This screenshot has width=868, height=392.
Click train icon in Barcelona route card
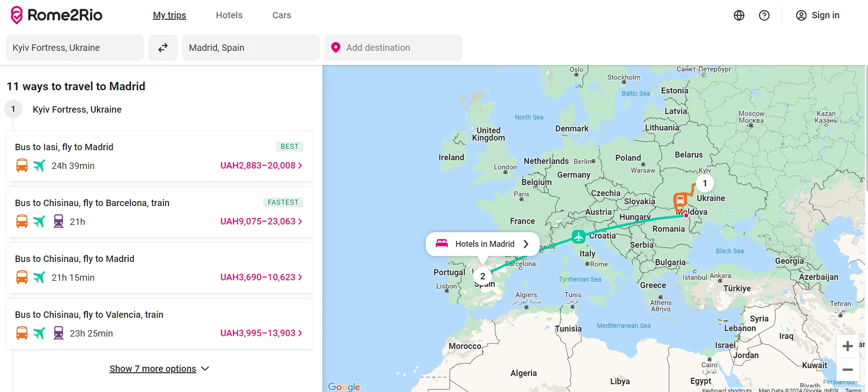[x=59, y=221]
